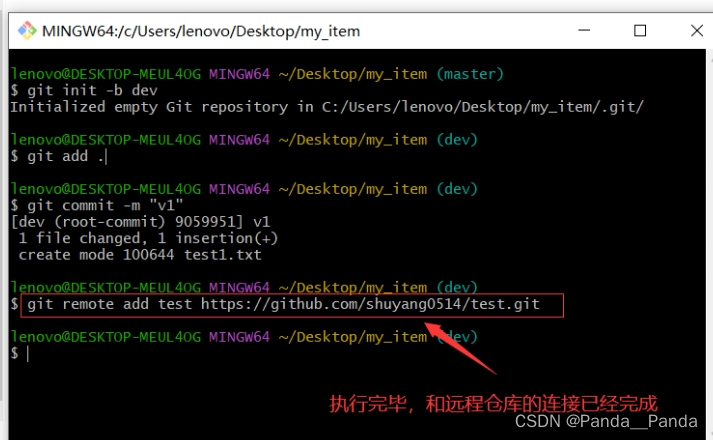The width and height of the screenshot is (713, 440).
Task: Click '1 file changed, 1 insertion(+)' output
Action: pos(148,238)
